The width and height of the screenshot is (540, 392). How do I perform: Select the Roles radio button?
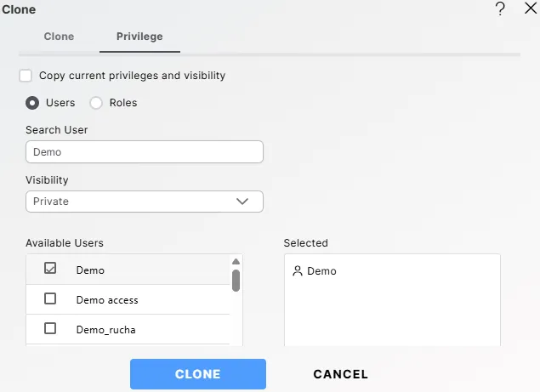click(x=96, y=103)
